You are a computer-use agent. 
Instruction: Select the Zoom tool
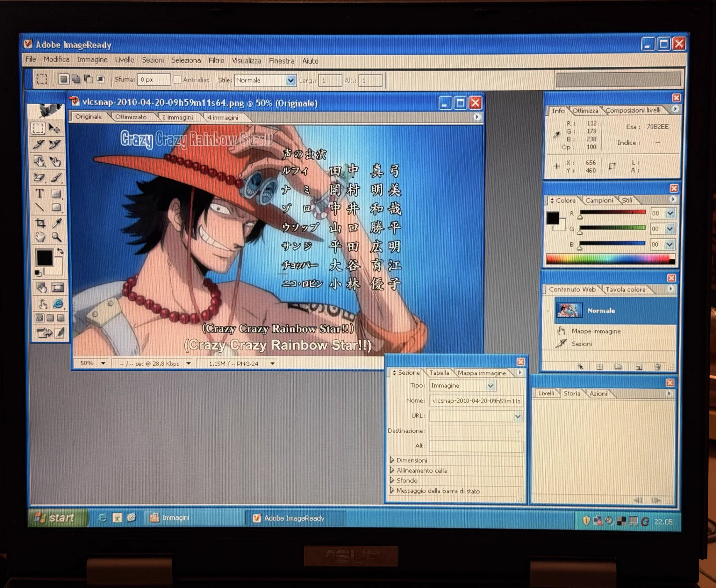point(57,237)
